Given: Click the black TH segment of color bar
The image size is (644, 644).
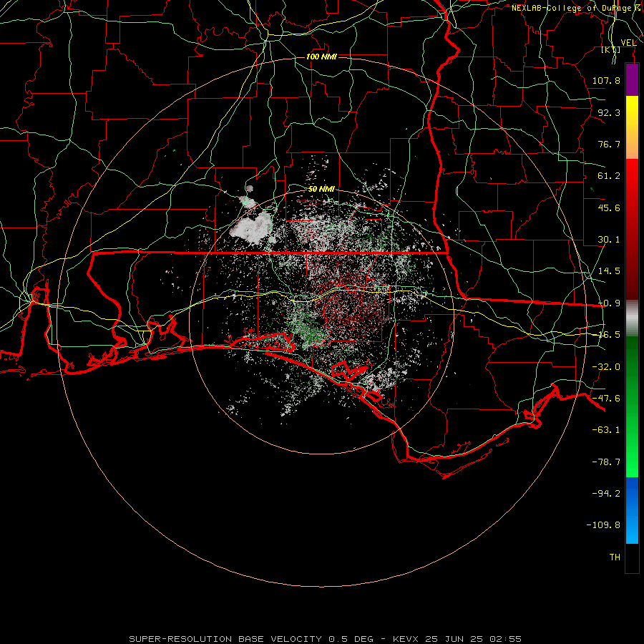Looking at the screenshot, I should click(x=632, y=557).
